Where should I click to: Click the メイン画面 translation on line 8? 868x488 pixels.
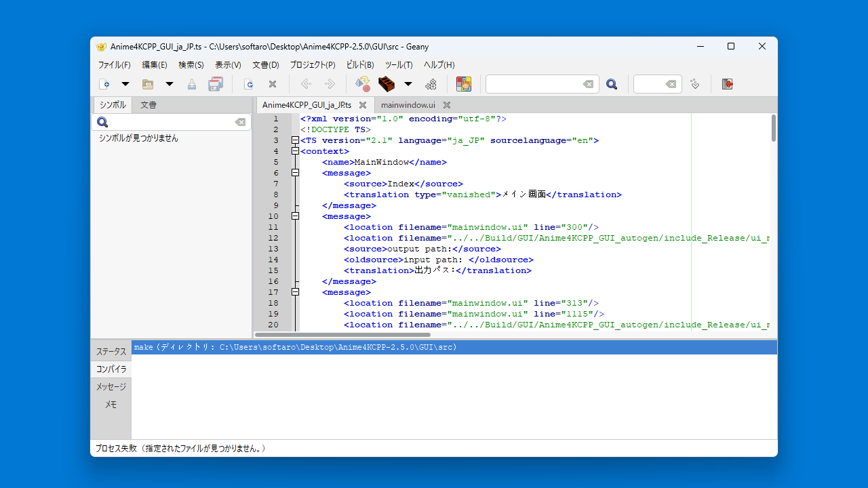coord(524,195)
